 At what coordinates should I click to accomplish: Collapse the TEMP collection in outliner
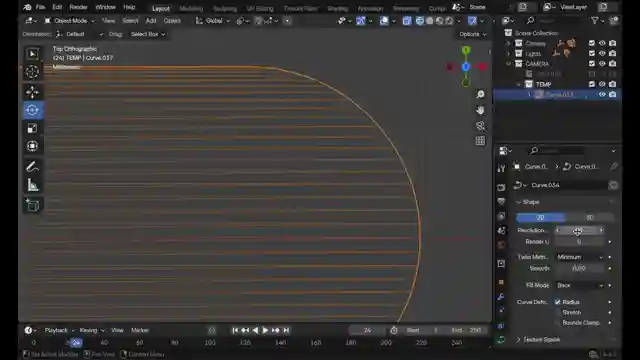click(518, 84)
